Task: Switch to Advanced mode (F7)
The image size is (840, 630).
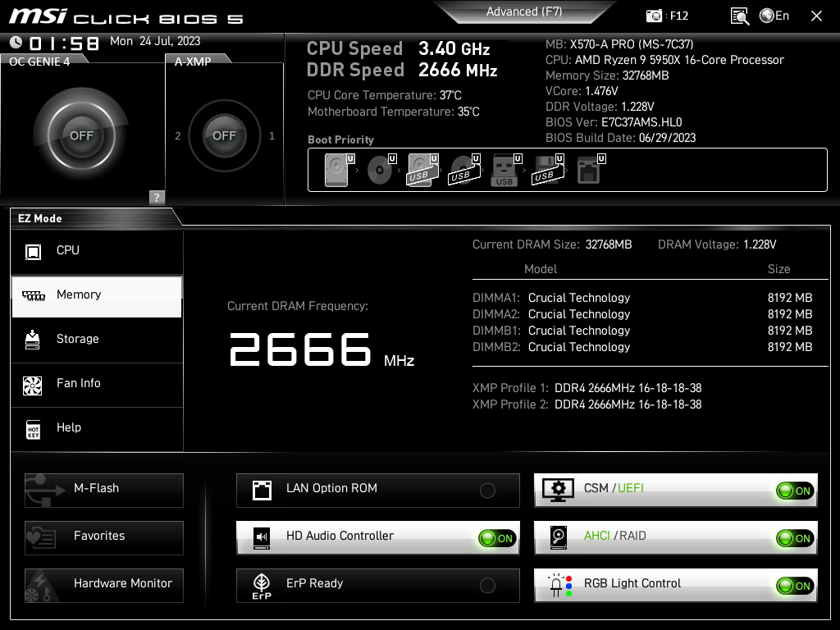Action: (x=524, y=11)
